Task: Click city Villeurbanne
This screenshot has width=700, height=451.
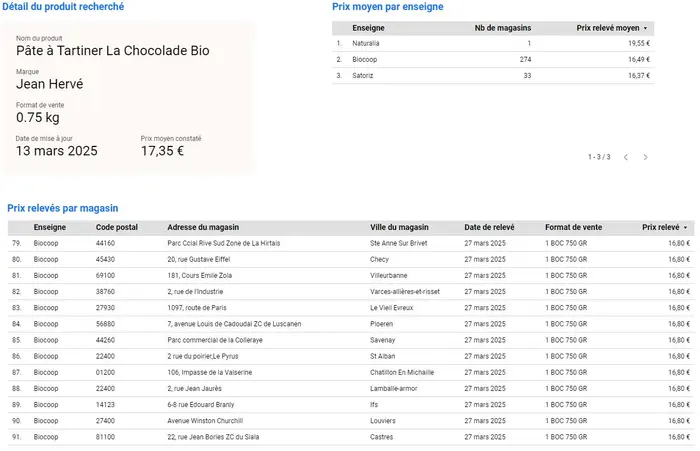Action: click(389, 276)
